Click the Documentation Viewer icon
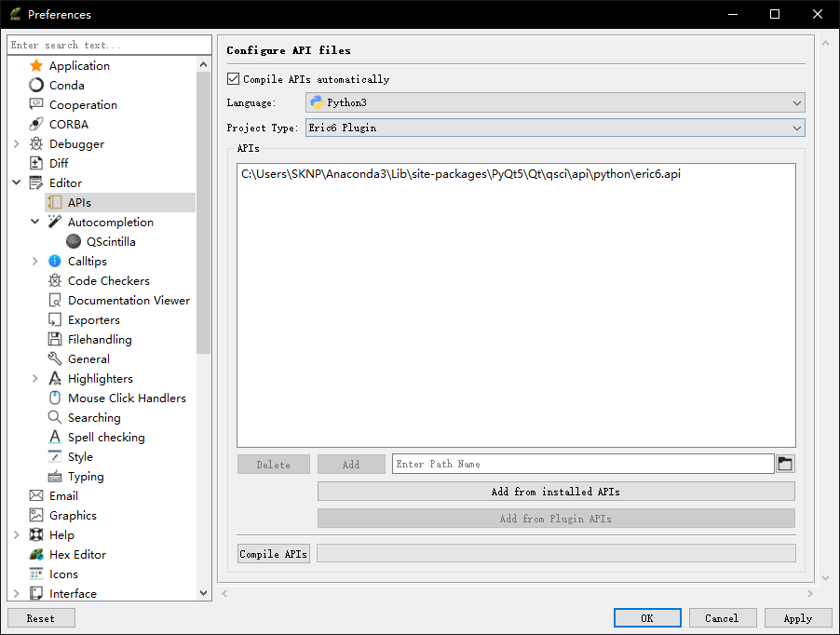Screen dimensions: 840x635 (55, 301)
